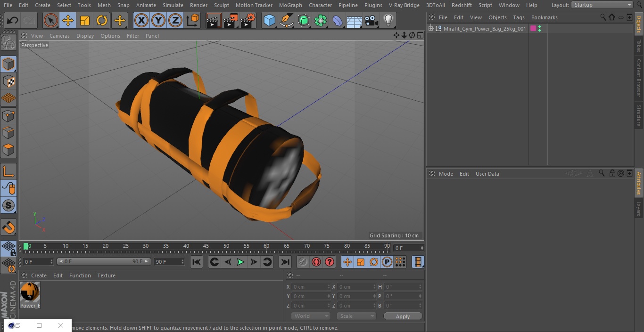Open the Bookmarks menu in Object Manager

click(544, 17)
